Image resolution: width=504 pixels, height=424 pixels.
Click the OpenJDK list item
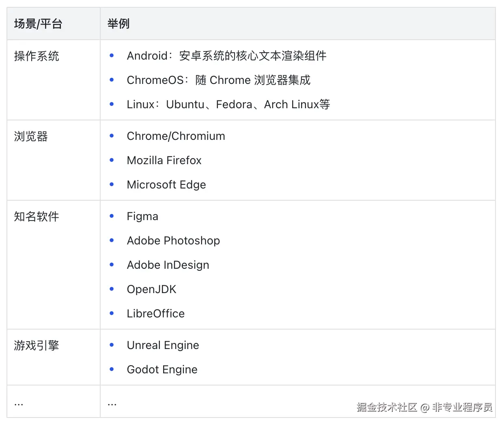click(x=151, y=289)
